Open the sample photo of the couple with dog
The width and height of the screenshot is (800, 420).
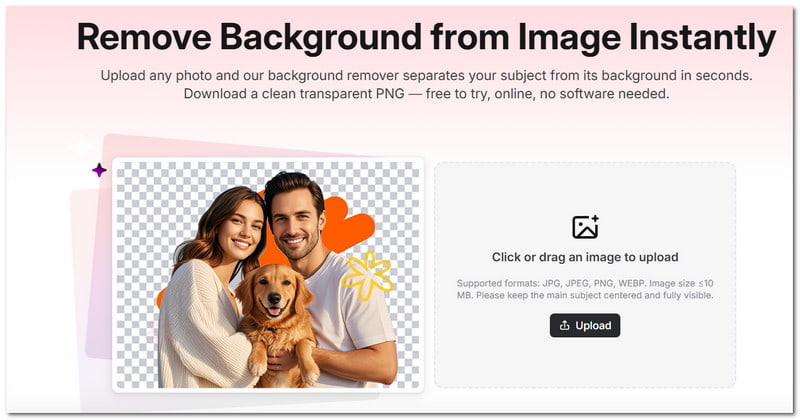point(268,275)
